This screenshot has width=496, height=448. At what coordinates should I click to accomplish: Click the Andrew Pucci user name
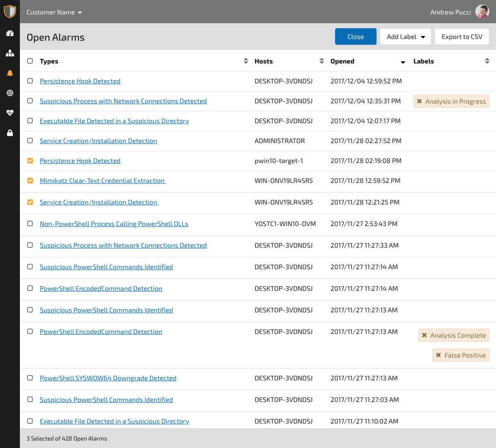pos(450,12)
